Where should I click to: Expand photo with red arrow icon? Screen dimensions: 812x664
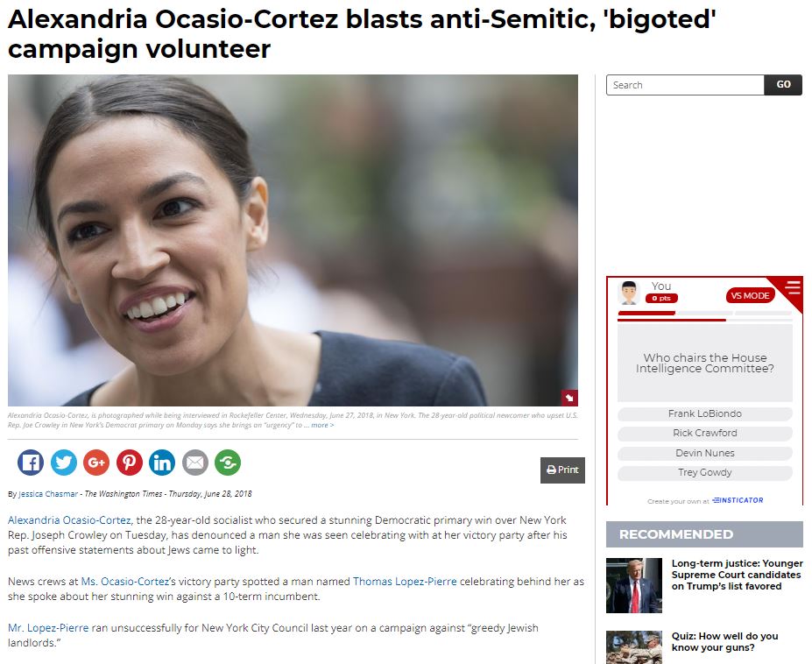tap(569, 398)
